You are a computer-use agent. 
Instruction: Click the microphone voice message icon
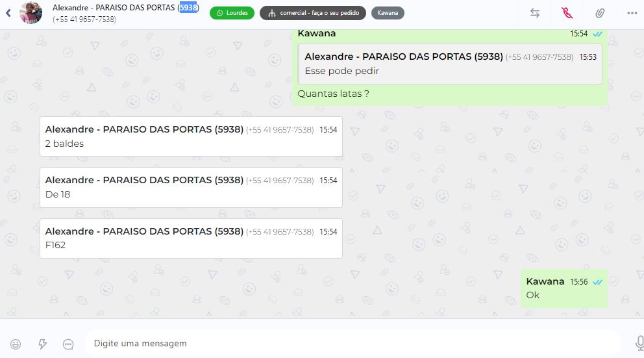point(639,343)
